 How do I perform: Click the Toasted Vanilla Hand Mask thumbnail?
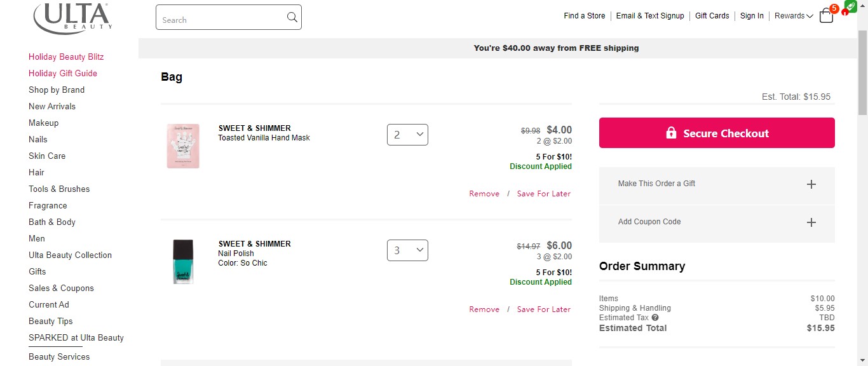[x=183, y=146]
